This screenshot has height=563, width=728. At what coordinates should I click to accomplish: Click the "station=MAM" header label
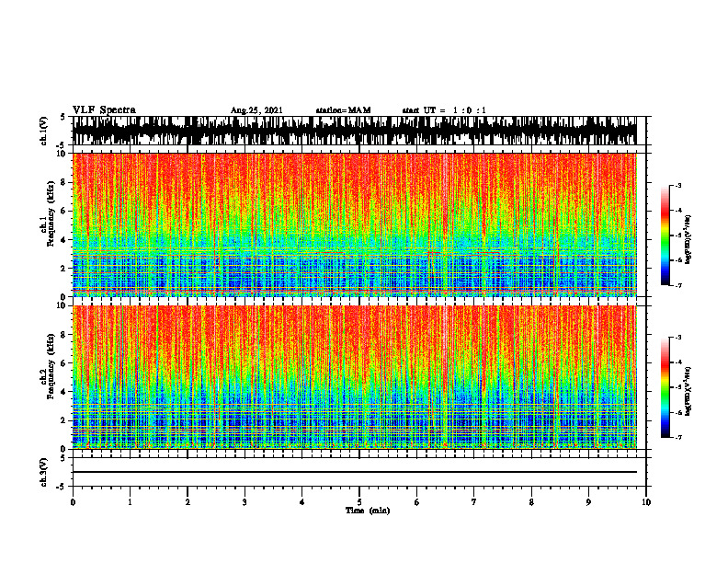(343, 110)
